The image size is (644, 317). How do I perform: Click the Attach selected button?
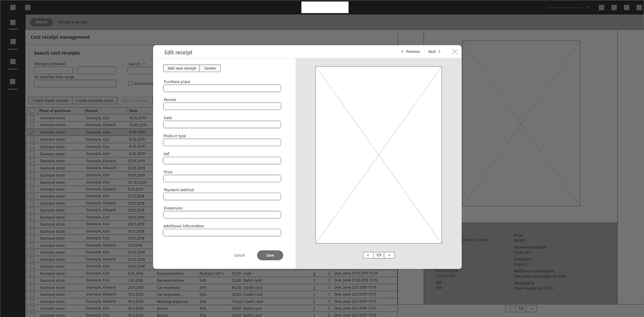pos(135,100)
